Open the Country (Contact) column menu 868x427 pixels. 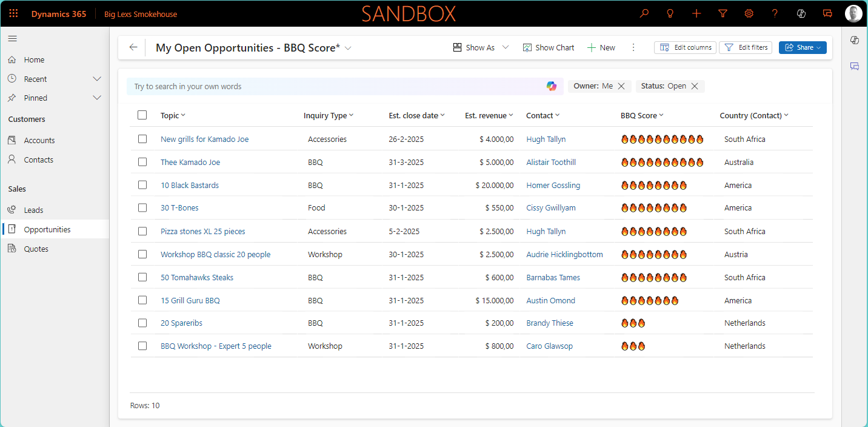(x=754, y=115)
